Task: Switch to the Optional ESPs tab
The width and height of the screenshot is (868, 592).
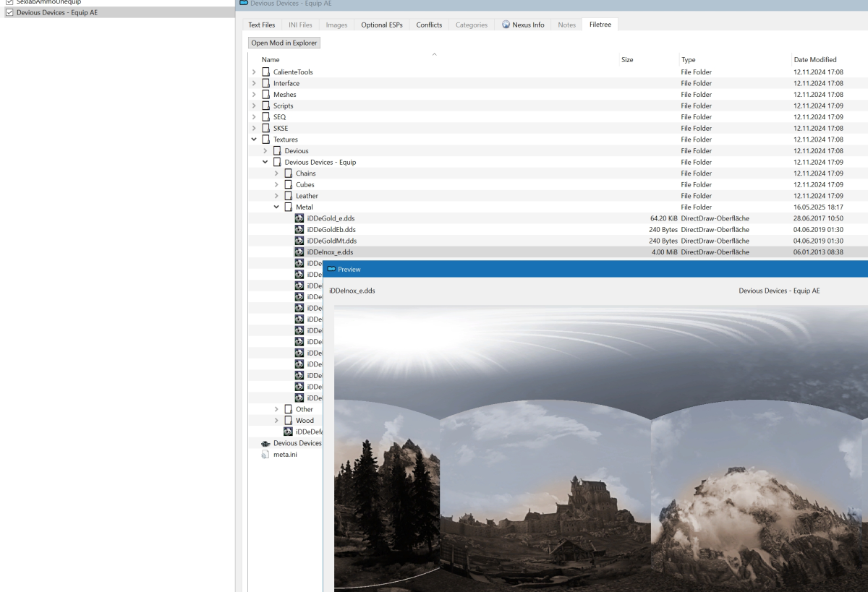Action: click(382, 25)
